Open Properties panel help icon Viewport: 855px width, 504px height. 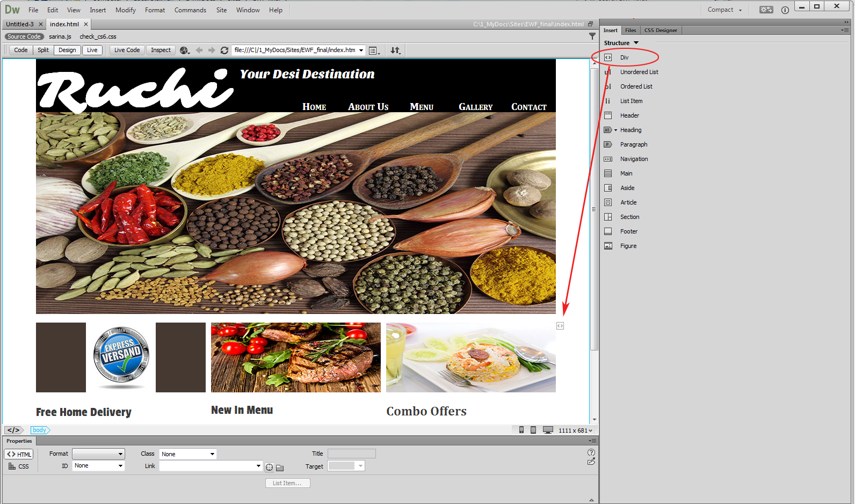point(591,452)
